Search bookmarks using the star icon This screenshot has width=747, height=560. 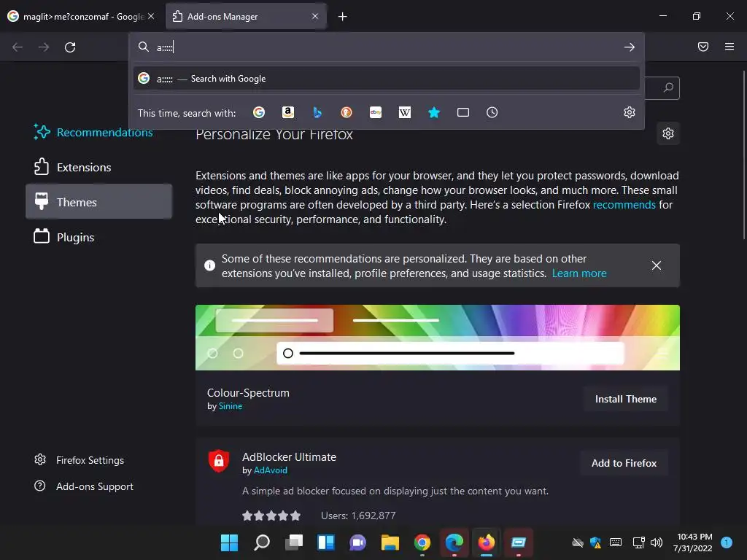click(434, 112)
